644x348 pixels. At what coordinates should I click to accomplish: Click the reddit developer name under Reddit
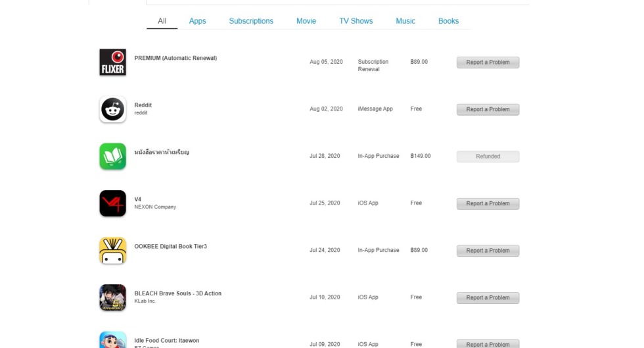(x=141, y=112)
